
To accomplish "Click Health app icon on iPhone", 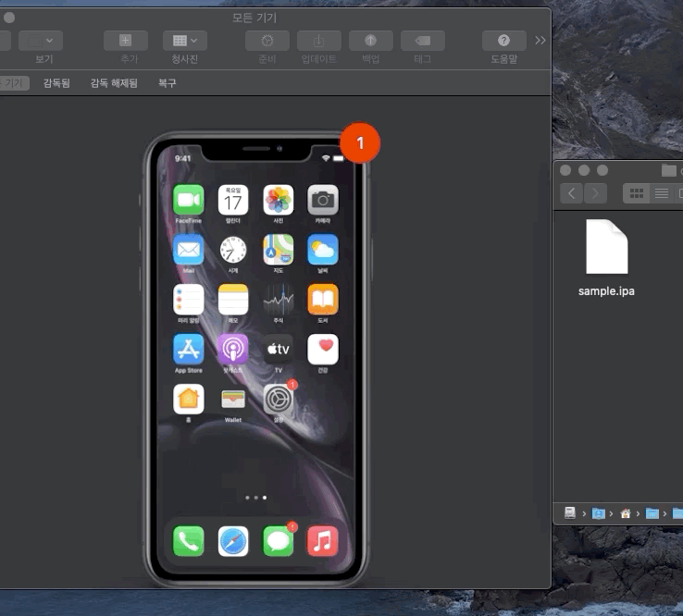I will click(x=323, y=349).
